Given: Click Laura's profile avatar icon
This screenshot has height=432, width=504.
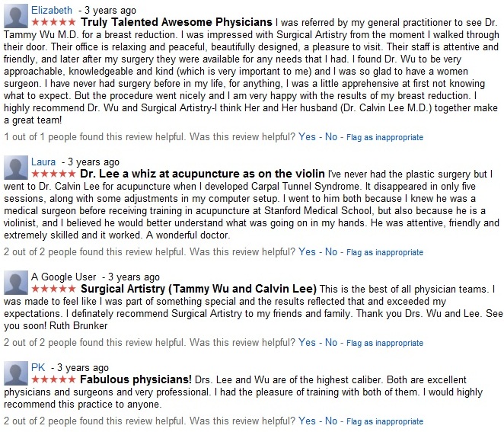Looking at the screenshot, I should tap(15, 168).
